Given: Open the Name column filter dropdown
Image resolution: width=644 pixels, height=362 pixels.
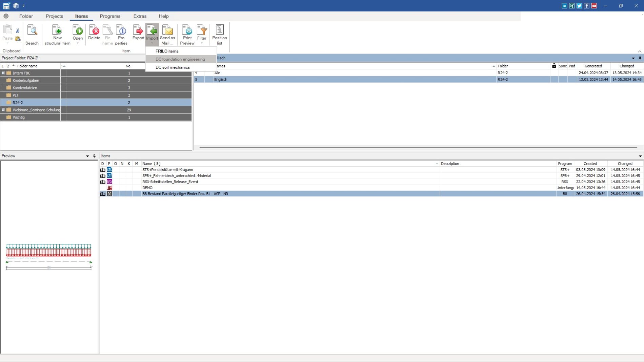Looking at the screenshot, I should tap(437, 164).
